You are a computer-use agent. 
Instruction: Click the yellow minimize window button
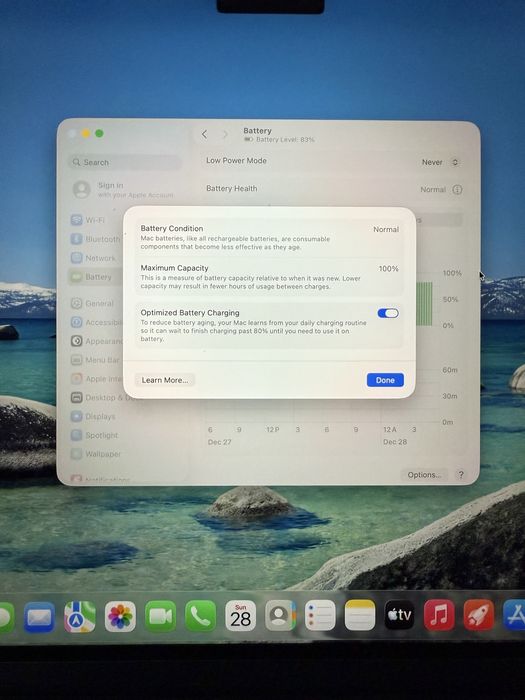pos(86,133)
